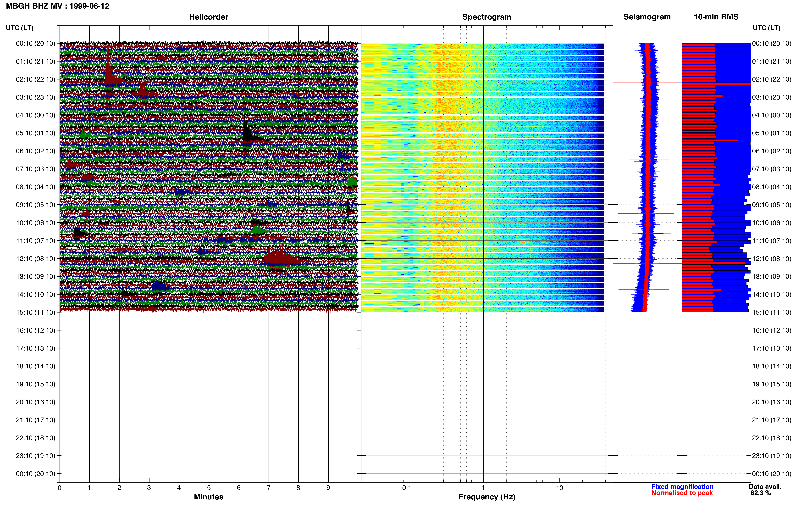This screenshot has height=508, width=812.
Task: Click the right '01:10 (21:10)' time label
Action: click(x=772, y=61)
